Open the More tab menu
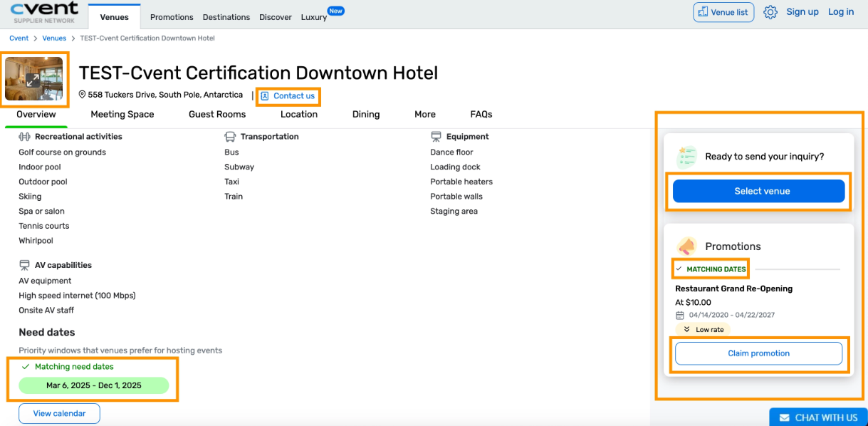Viewport: 868px width, 426px height. (x=425, y=114)
